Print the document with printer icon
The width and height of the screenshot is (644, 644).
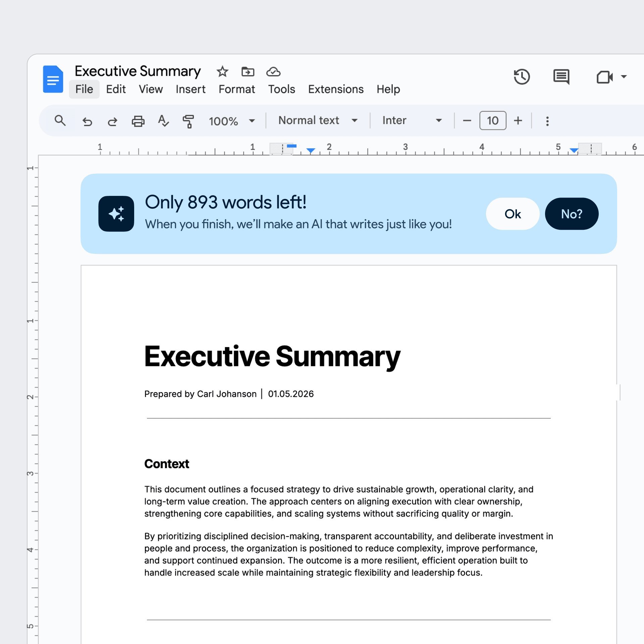point(138,121)
